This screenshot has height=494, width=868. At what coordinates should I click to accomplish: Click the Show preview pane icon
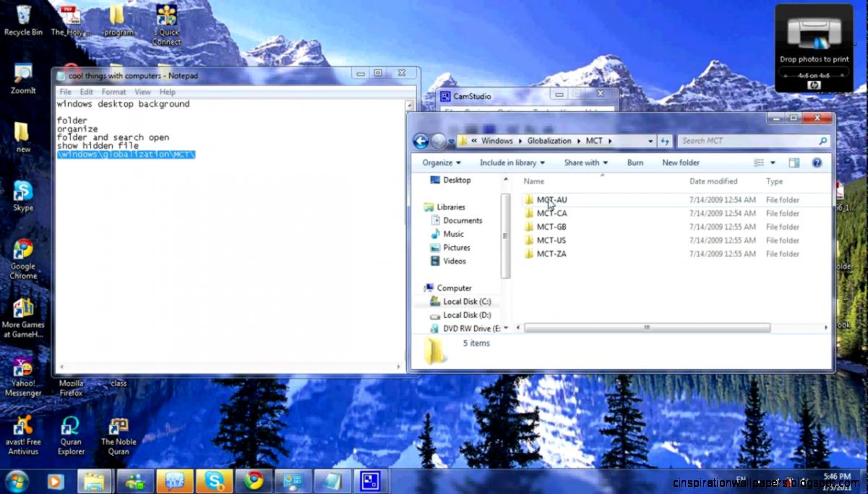point(793,162)
